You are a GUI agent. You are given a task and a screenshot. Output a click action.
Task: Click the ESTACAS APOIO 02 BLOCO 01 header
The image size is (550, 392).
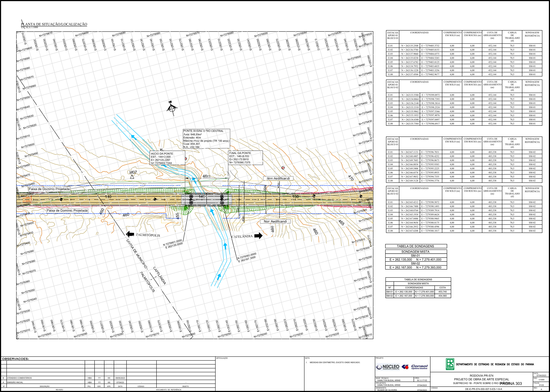click(x=393, y=142)
